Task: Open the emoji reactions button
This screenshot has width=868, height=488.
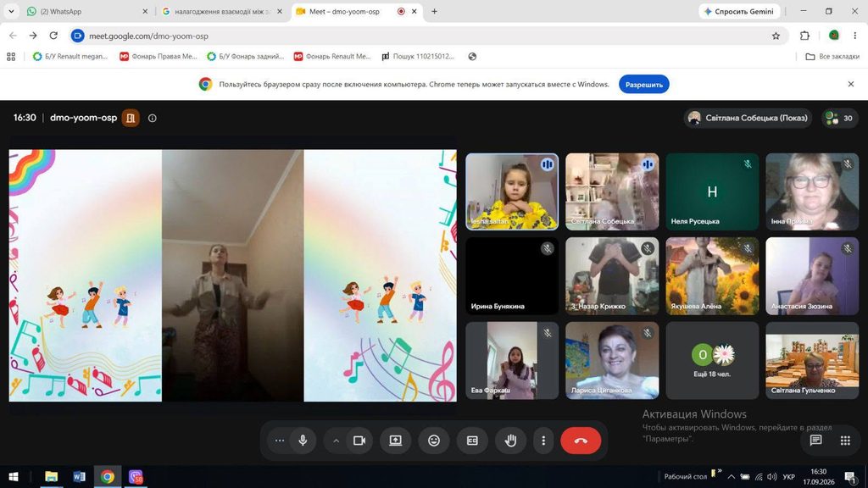Action: click(x=434, y=441)
